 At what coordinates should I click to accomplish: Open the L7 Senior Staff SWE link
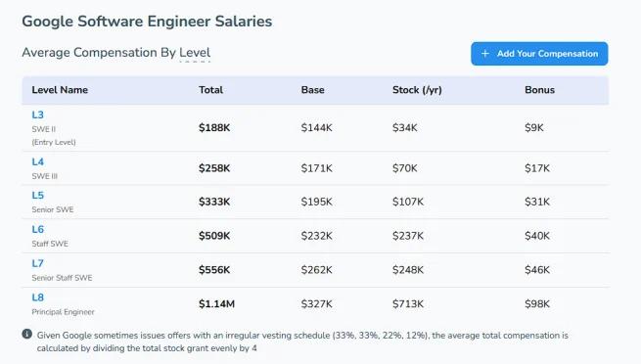point(37,263)
